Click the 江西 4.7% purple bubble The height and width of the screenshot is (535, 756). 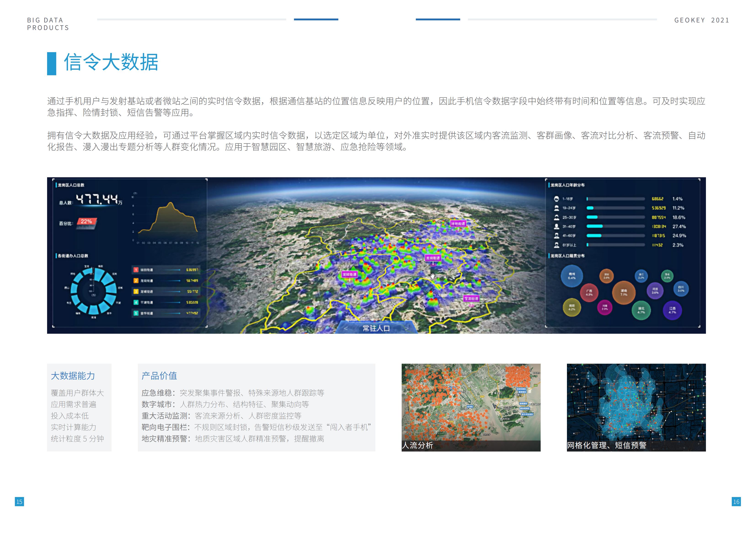tap(672, 310)
